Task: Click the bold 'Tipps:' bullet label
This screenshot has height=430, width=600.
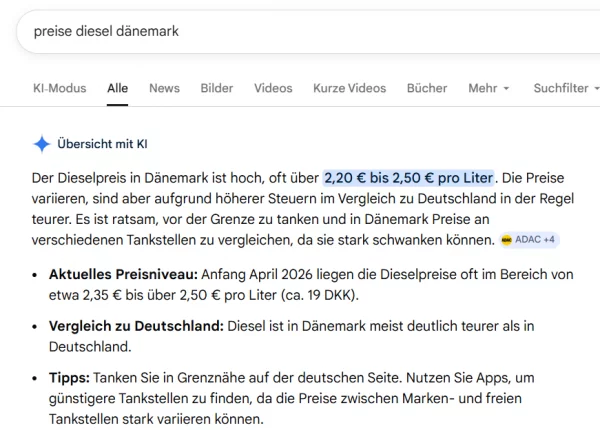Action: 69,378
